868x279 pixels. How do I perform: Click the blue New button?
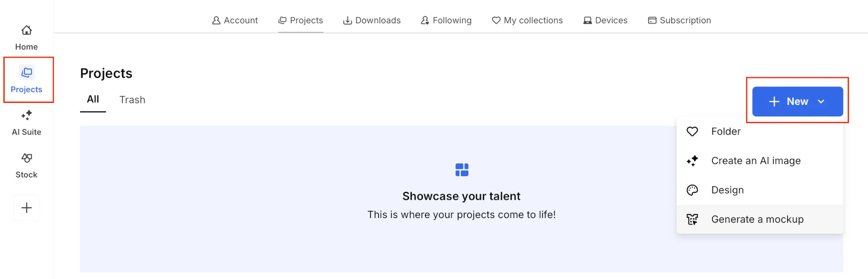click(x=788, y=102)
